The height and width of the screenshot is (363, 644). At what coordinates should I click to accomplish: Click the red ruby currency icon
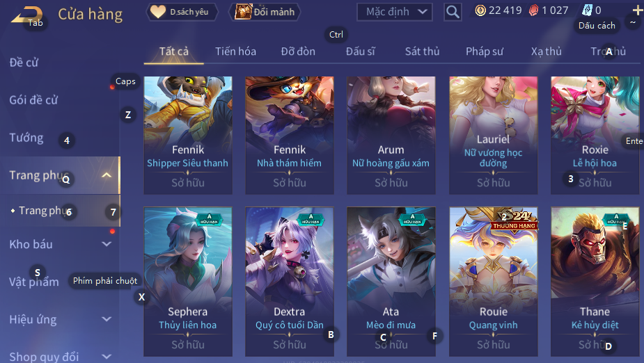click(533, 10)
